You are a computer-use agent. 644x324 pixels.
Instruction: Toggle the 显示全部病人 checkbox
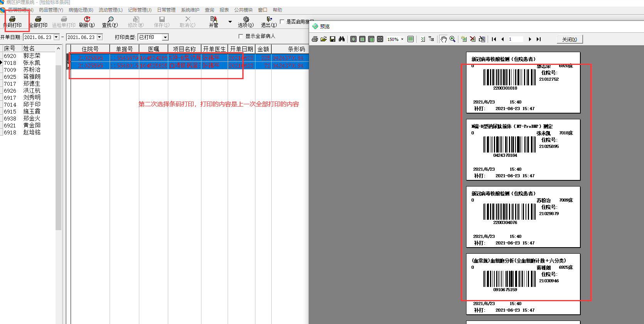(241, 36)
